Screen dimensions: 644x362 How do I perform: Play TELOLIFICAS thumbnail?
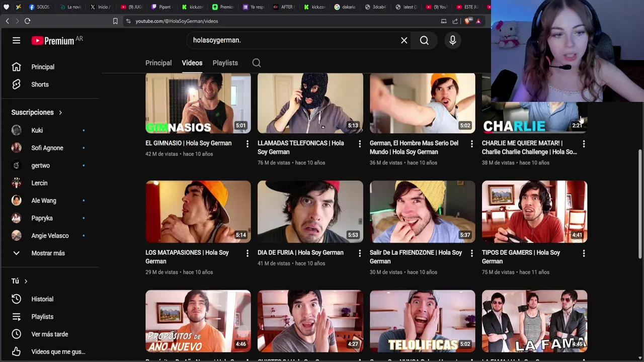[423, 321]
